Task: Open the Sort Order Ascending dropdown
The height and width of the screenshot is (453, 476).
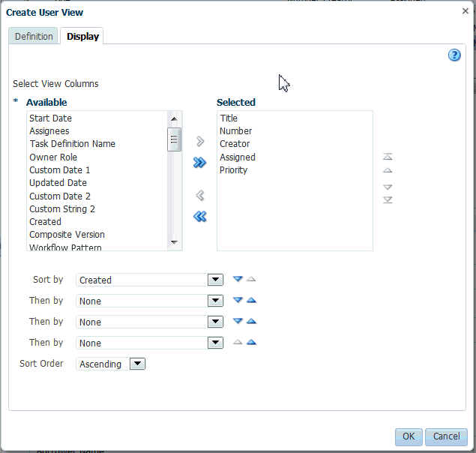Action: 137,364
